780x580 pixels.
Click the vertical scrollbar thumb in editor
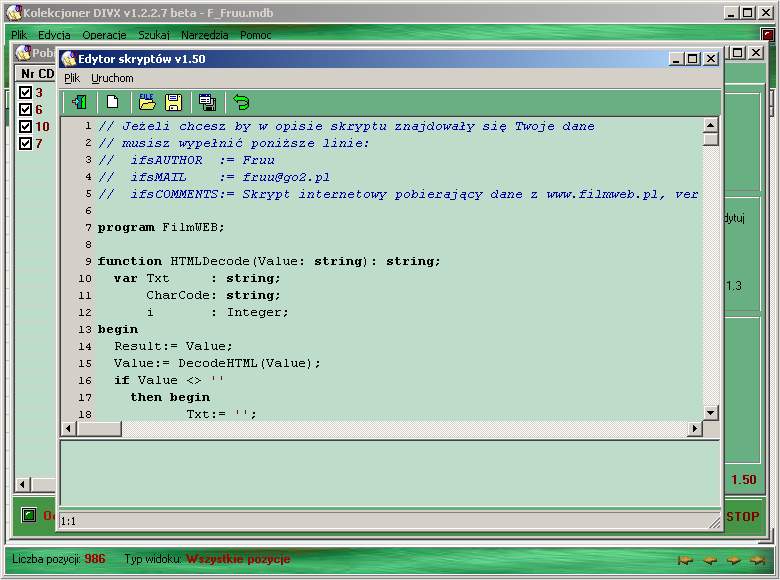711,140
